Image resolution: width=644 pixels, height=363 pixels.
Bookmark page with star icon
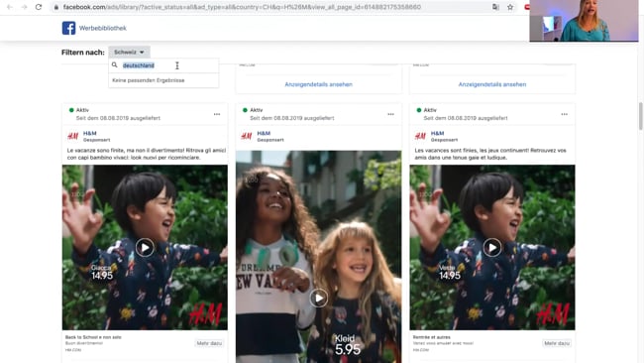click(510, 7)
